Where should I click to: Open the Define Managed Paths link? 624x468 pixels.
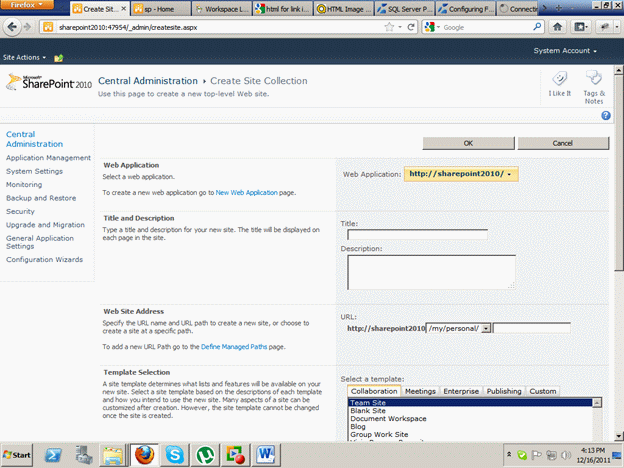(x=234, y=347)
